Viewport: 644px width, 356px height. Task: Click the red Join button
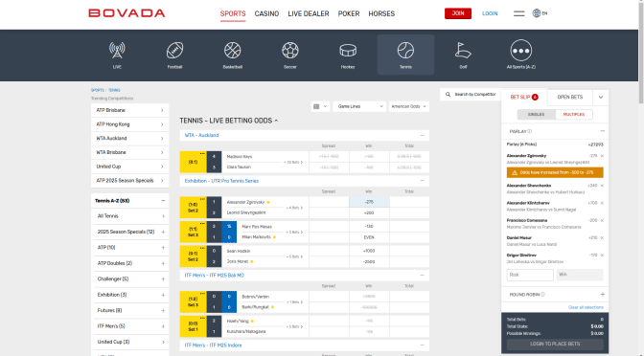458,13
